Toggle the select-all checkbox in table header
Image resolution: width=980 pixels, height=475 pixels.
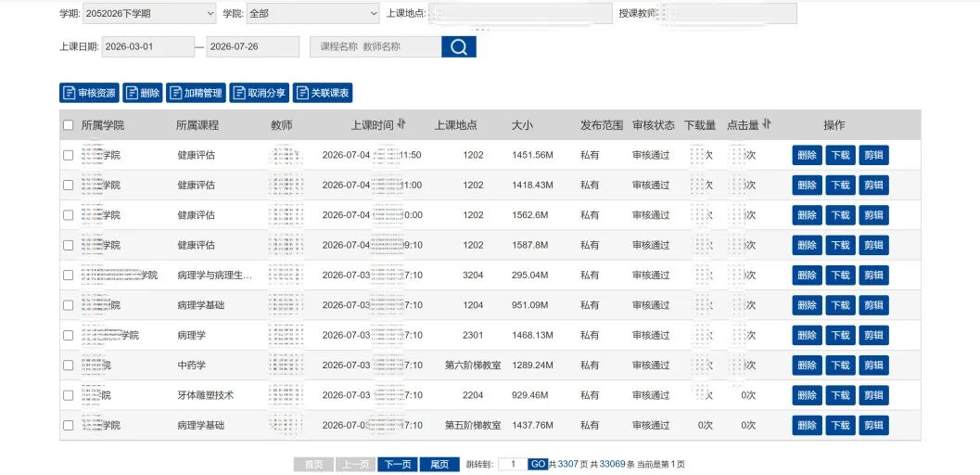(68, 125)
